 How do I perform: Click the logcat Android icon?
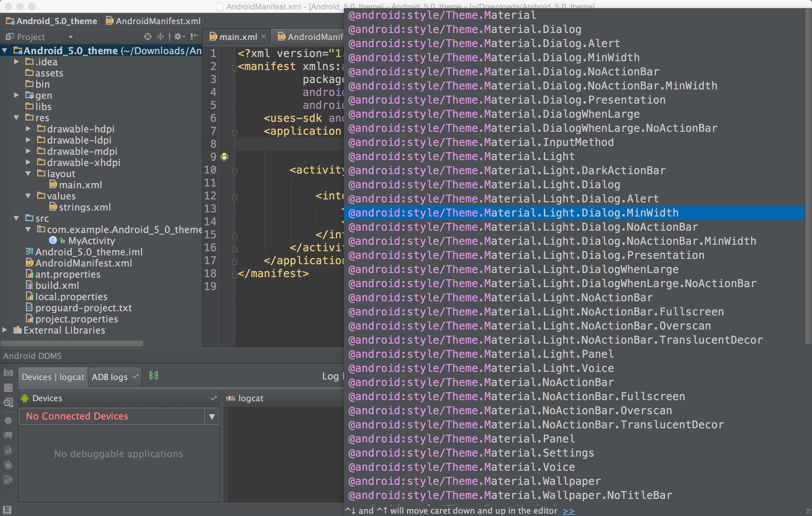(x=231, y=398)
